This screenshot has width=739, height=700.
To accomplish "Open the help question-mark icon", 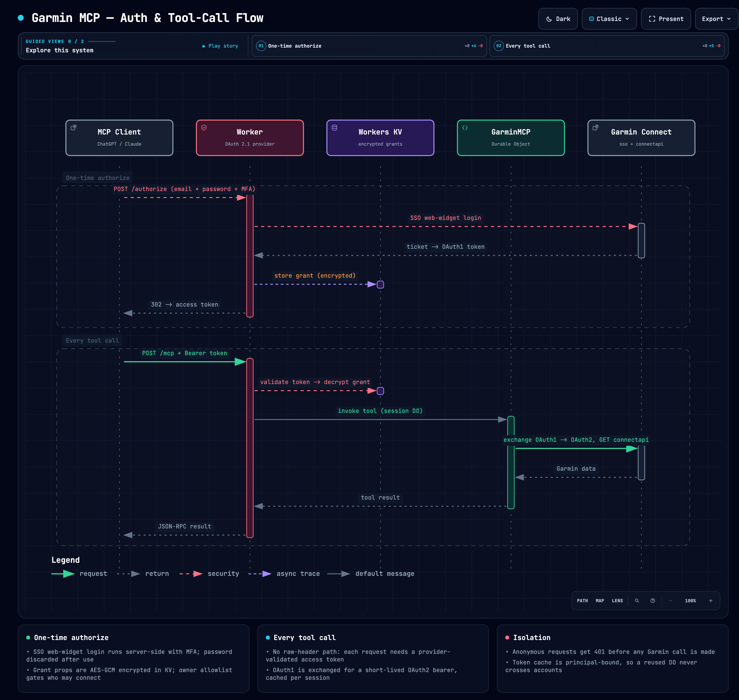I will coord(653,601).
